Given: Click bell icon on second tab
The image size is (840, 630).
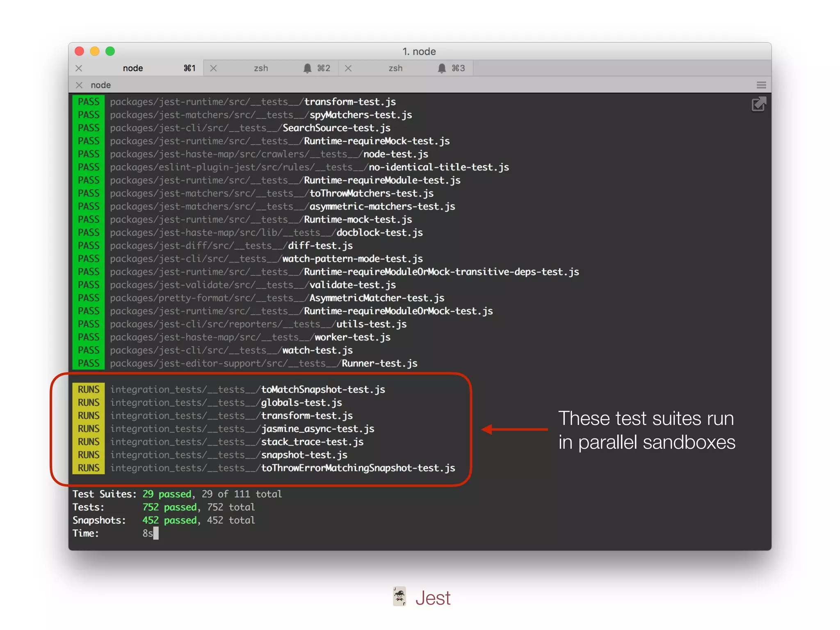Looking at the screenshot, I should click(307, 68).
